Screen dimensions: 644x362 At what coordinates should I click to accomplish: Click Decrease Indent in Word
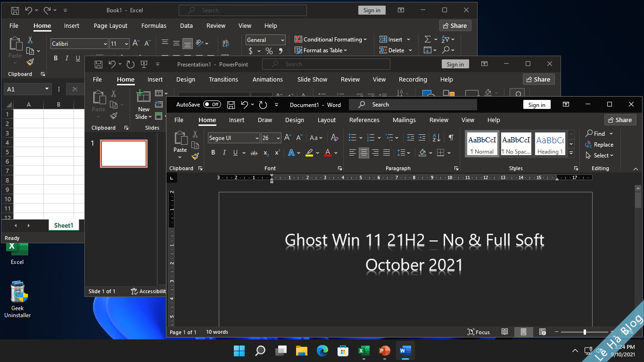click(411, 138)
